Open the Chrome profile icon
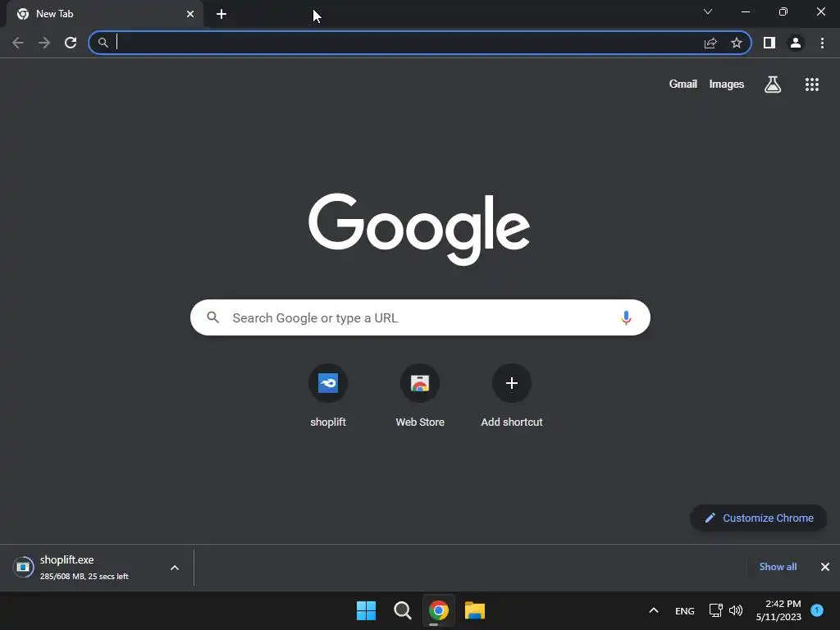The image size is (840, 630). [x=796, y=43]
